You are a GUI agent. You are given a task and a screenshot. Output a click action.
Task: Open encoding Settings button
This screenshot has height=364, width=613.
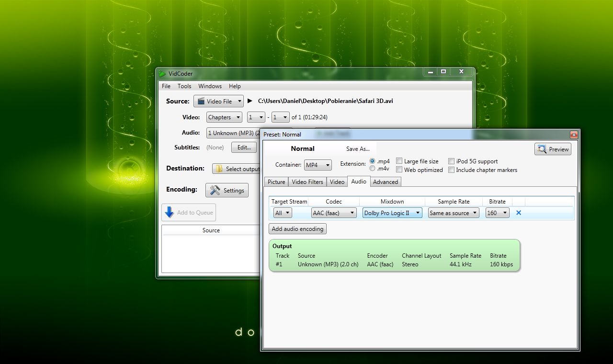click(227, 190)
